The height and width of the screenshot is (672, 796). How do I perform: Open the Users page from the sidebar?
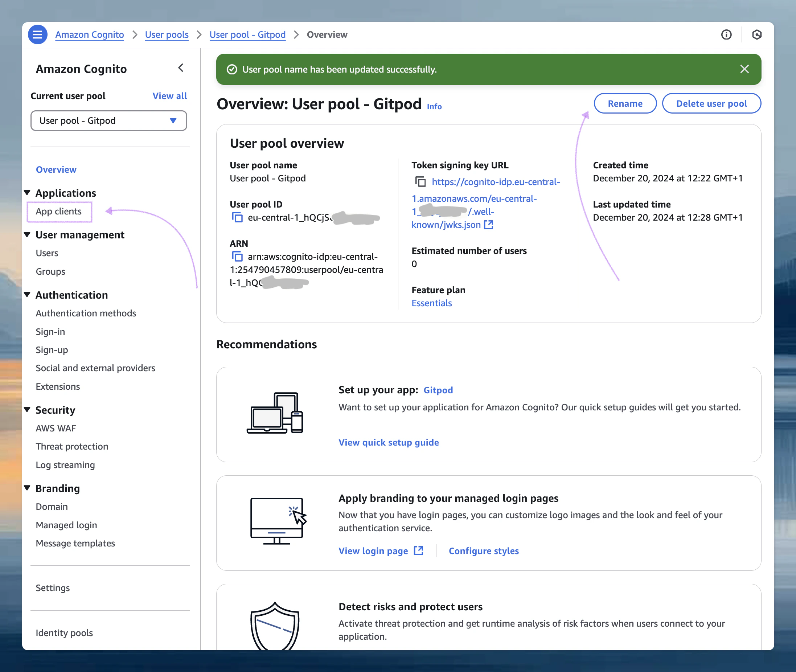47,253
